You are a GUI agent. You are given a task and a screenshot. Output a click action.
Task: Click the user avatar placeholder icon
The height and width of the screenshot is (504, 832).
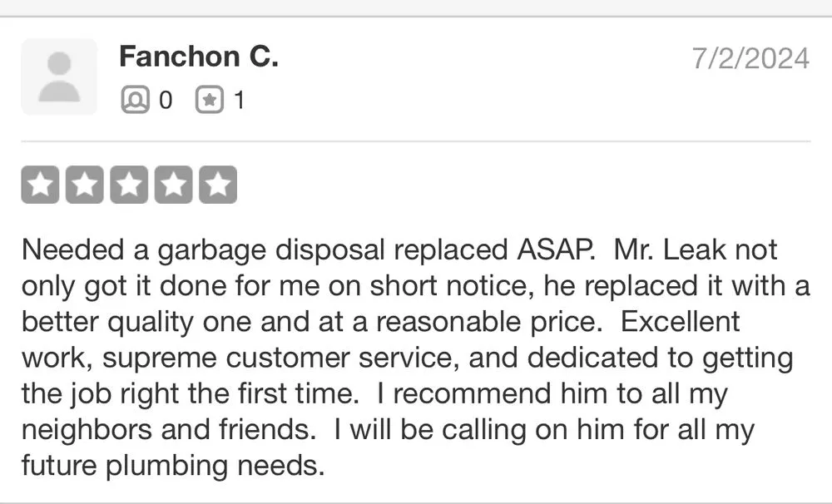pyautogui.click(x=59, y=76)
